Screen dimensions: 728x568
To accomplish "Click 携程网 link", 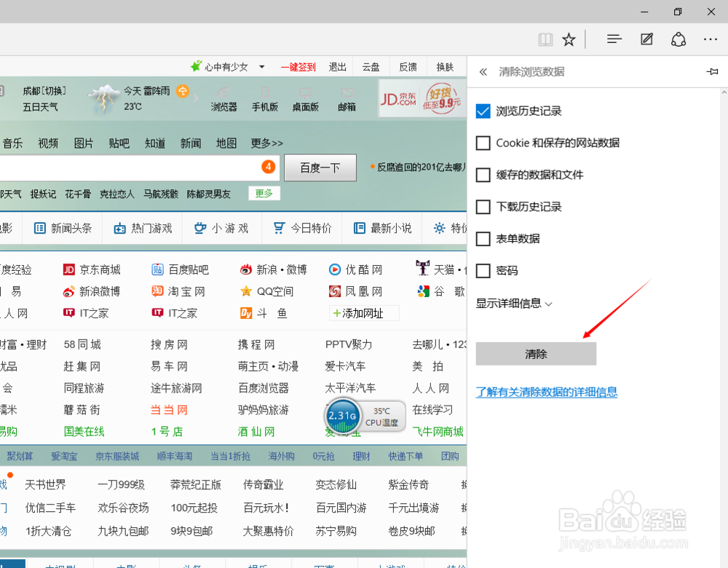I will 256,344.
